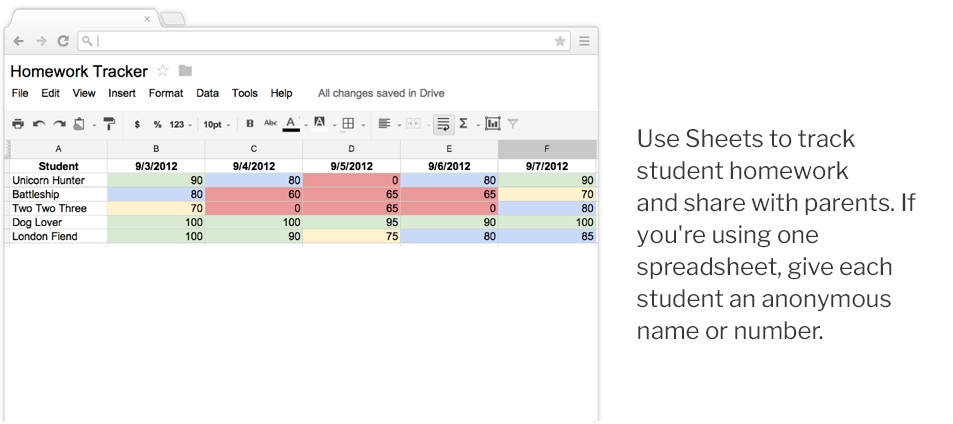
Task: Toggle bold formatting
Action: (250, 125)
